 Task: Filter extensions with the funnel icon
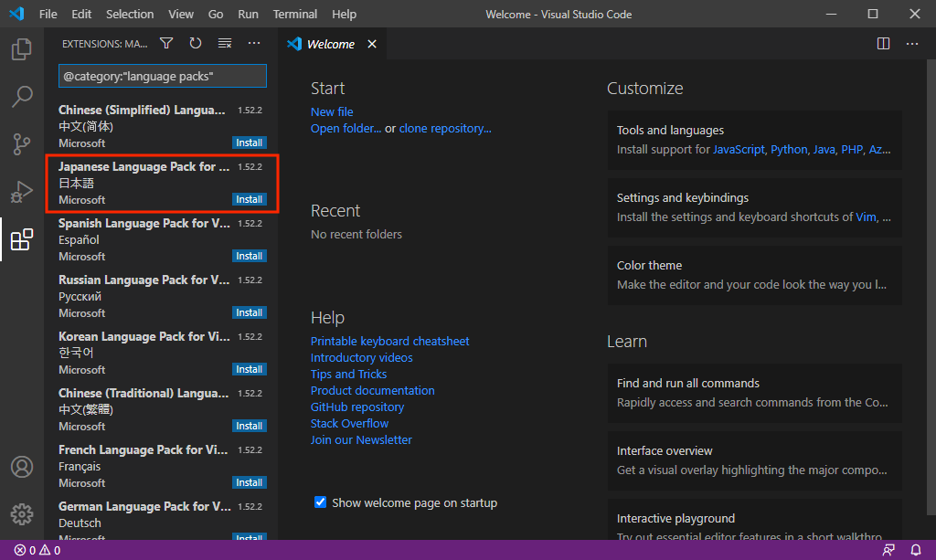click(x=166, y=44)
